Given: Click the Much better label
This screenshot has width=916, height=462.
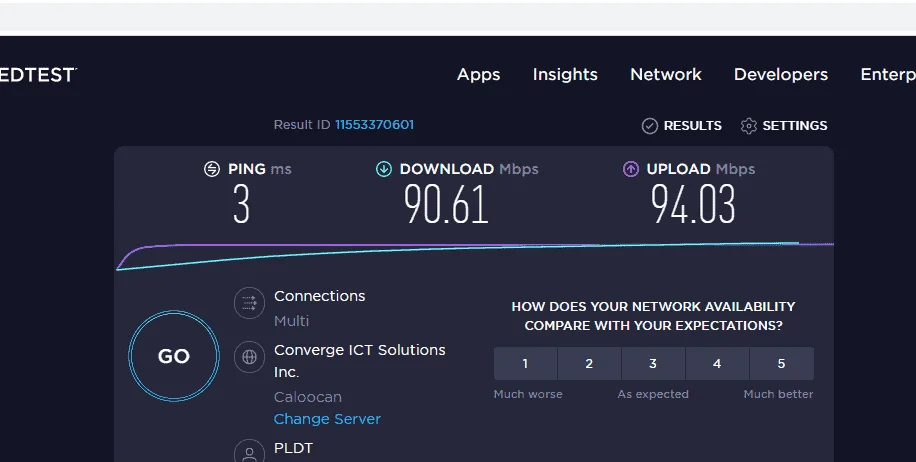Looking at the screenshot, I should tap(778, 394).
